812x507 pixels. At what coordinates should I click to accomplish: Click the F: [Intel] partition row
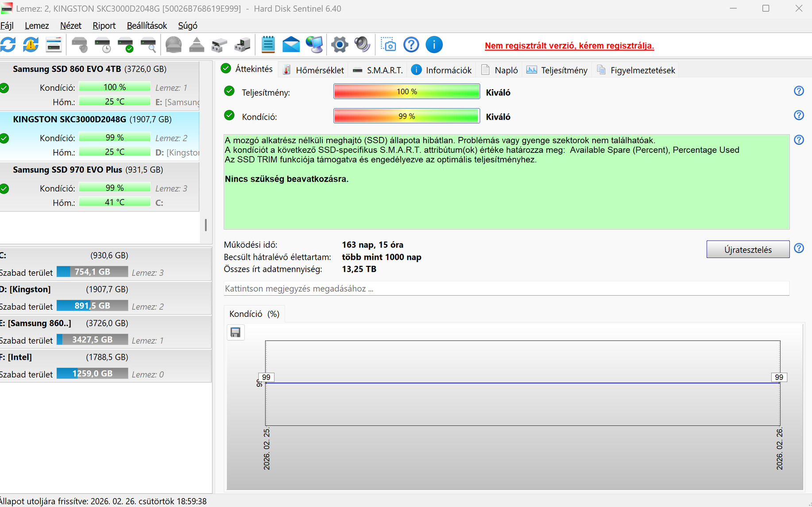click(105, 366)
